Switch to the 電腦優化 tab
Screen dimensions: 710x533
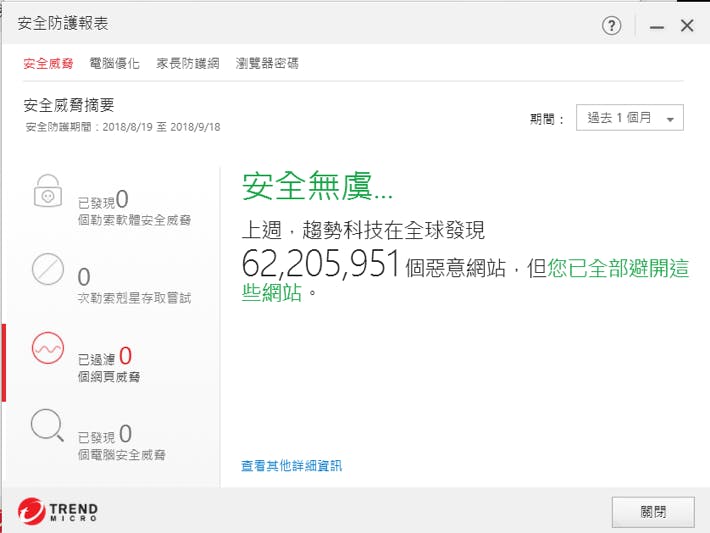(x=114, y=63)
